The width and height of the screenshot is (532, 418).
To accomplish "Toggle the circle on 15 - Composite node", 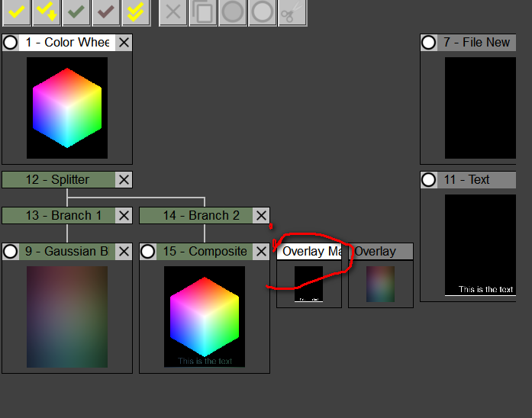I will click(x=148, y=252).
